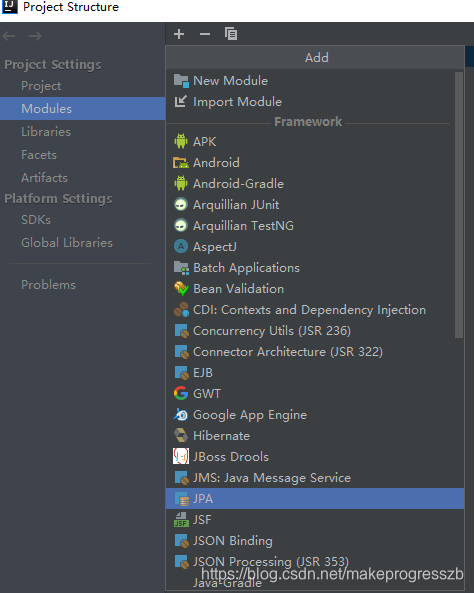474x593 pixels.
Task: Select Android framework entry
Action: 315,163
